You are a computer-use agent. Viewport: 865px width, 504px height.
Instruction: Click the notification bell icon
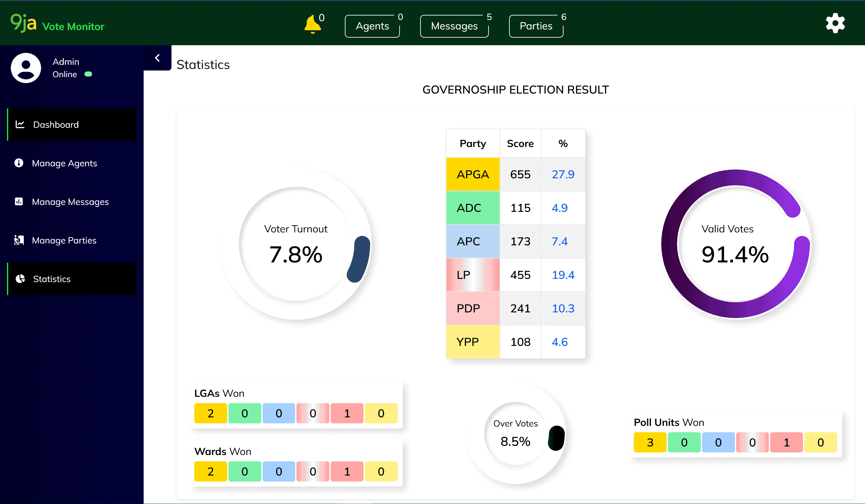click(x=312, y=25)
